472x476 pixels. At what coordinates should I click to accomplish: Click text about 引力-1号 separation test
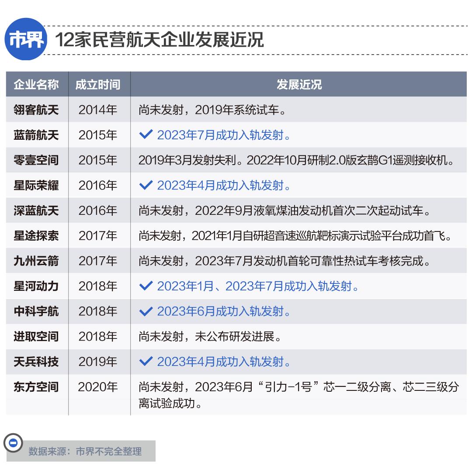pyautogui.click(x=299, y=395)
